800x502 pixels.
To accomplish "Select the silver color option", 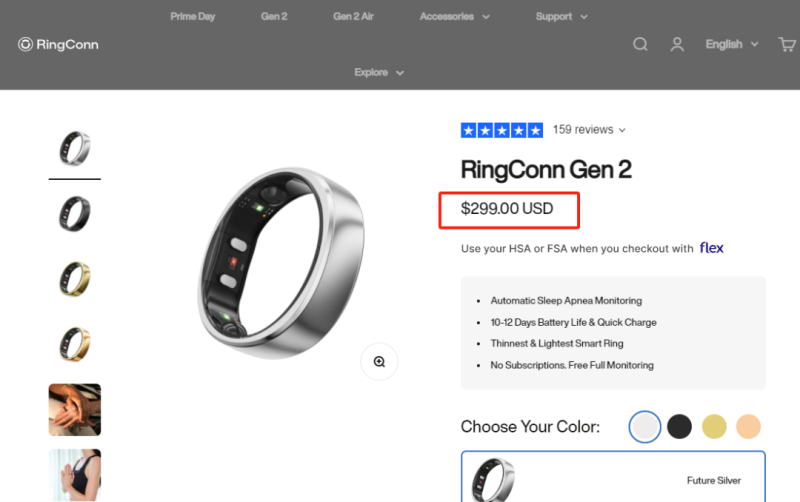I will (x=645, y=426).
